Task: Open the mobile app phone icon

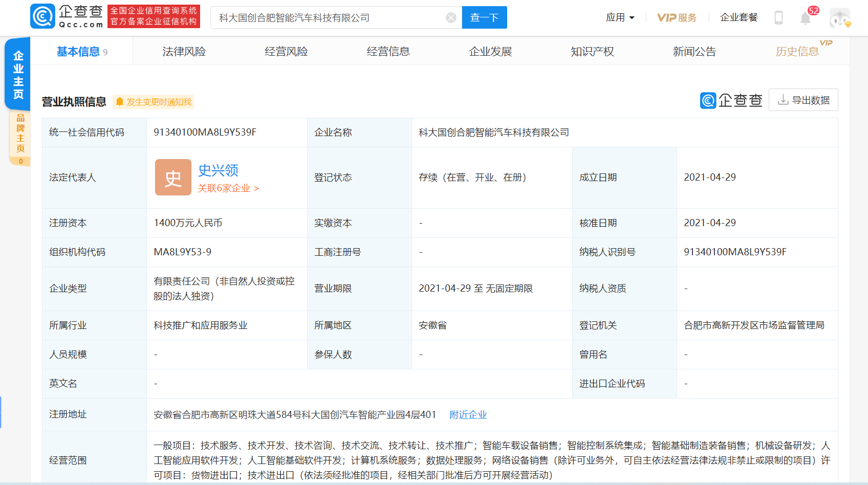Action: click(x=778, y=18)
